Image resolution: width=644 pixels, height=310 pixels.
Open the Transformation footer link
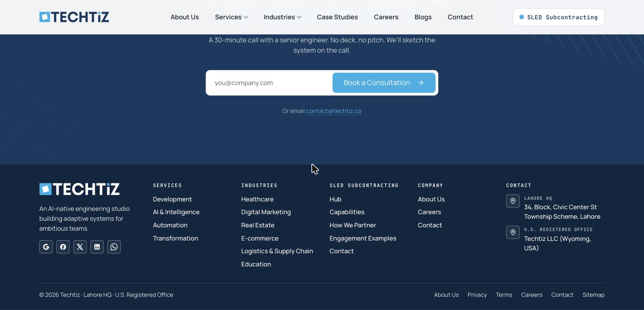click(x=175, y=238)
